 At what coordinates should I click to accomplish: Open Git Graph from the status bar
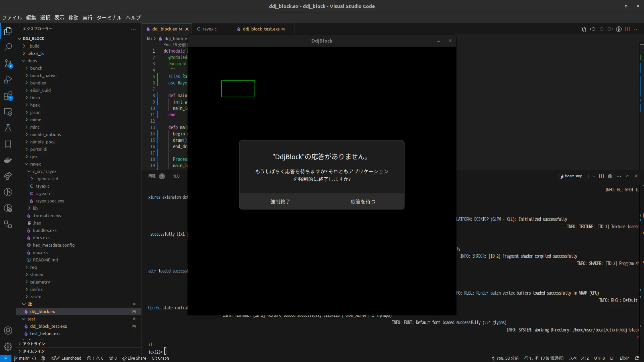(160, 358)
